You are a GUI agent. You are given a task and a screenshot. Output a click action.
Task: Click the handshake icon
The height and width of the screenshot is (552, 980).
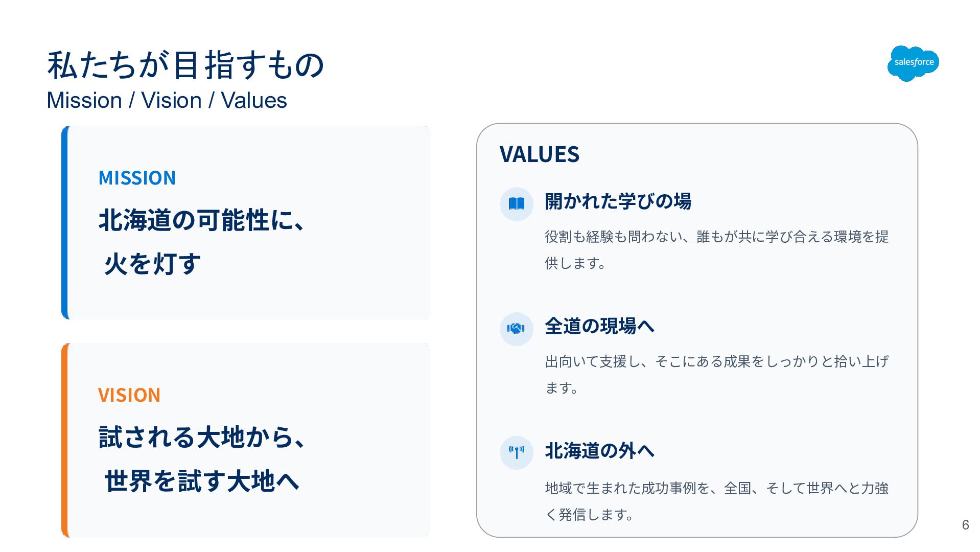click(517, 329)
